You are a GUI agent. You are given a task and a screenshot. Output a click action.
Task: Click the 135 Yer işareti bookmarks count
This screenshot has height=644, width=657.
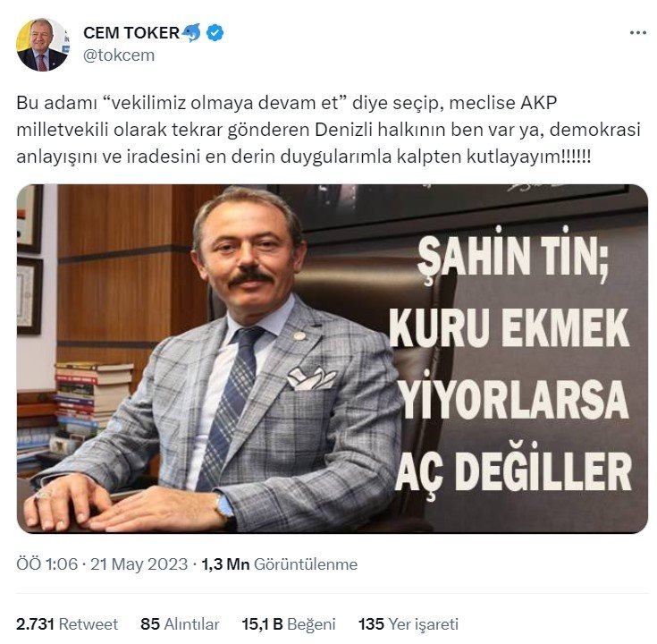point(409,624)
